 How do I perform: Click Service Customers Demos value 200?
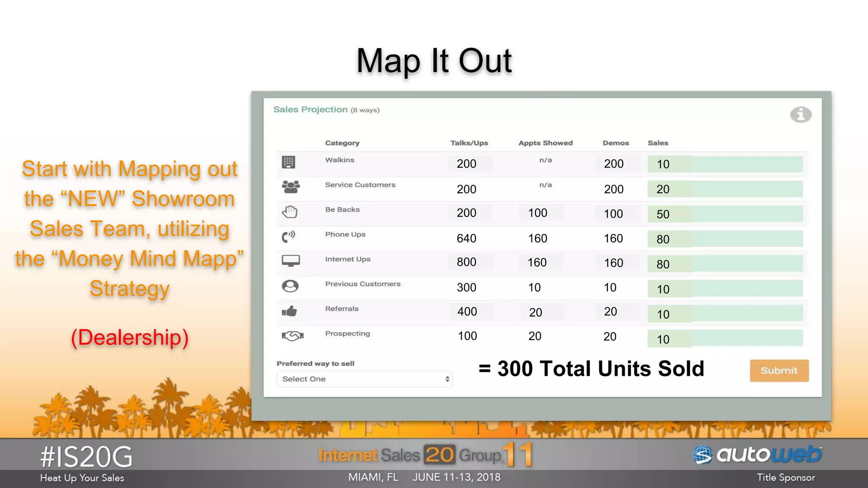tap(614, 189)
